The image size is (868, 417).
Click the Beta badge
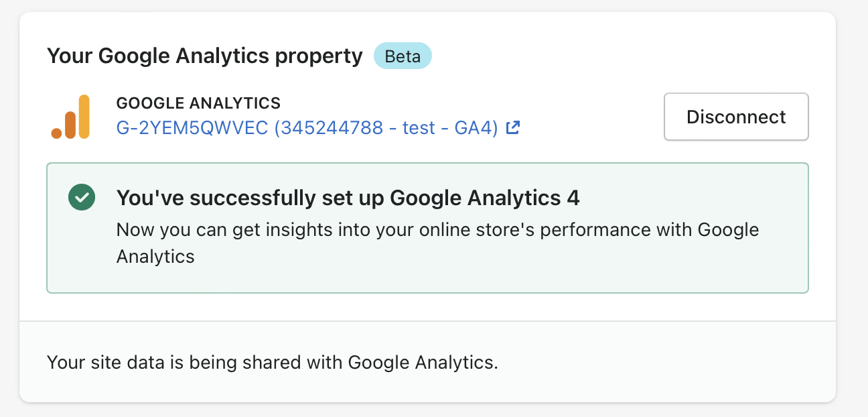403,56
